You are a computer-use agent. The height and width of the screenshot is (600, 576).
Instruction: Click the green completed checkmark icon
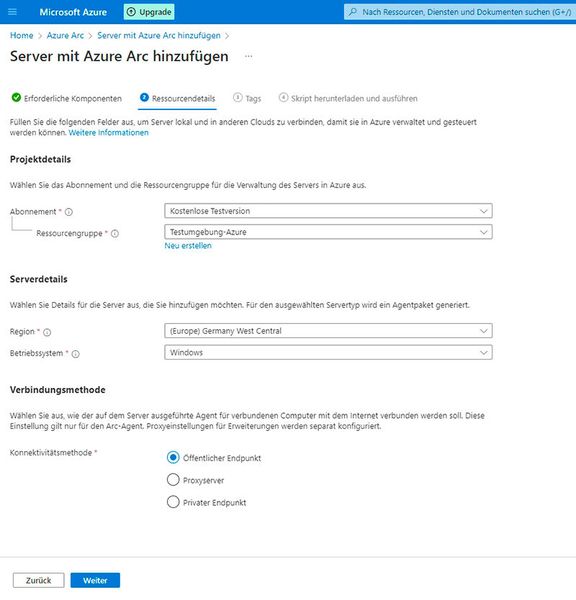[x=16, y=98]
